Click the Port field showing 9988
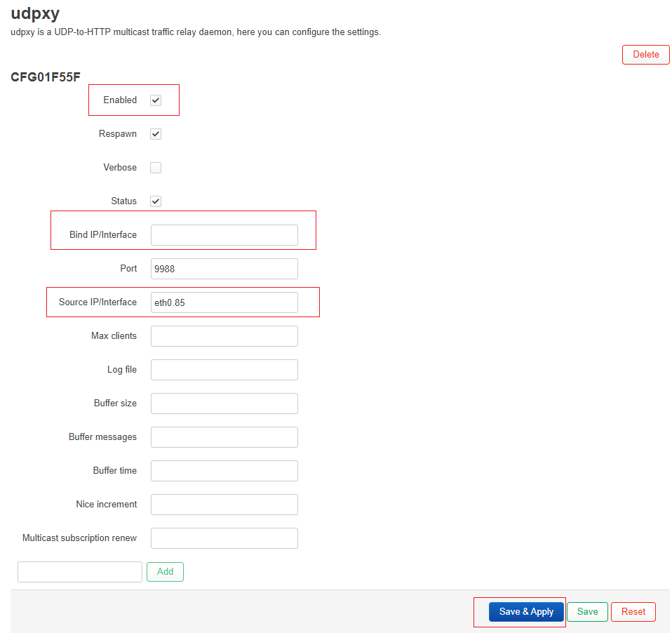 click(x=224, y=269)
